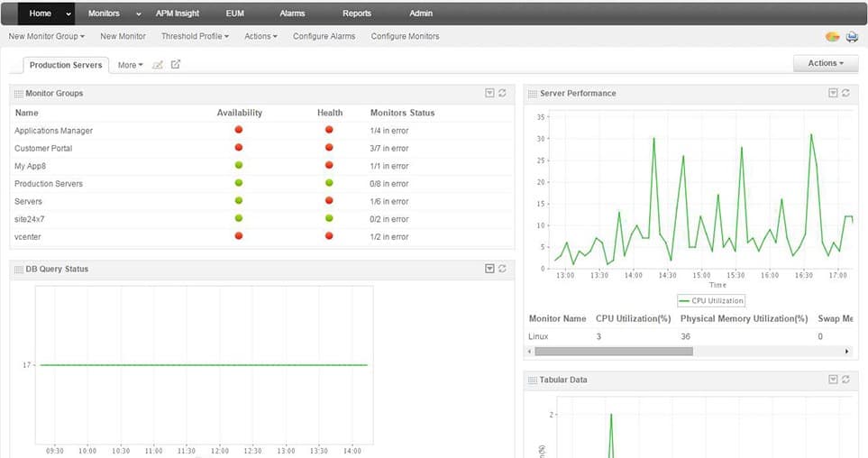Click the pie chart reports icon

[x=833, y=37]
